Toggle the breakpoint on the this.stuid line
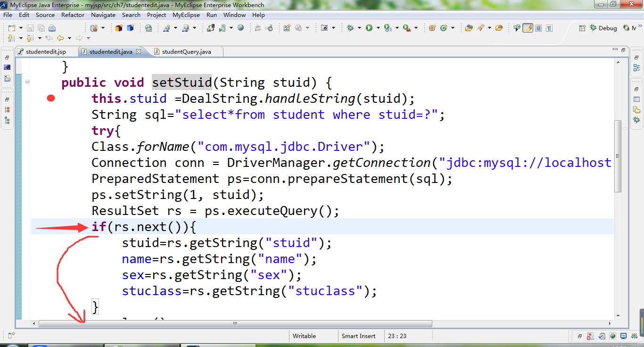The image size is (644, 347). [x=51, y=99]
